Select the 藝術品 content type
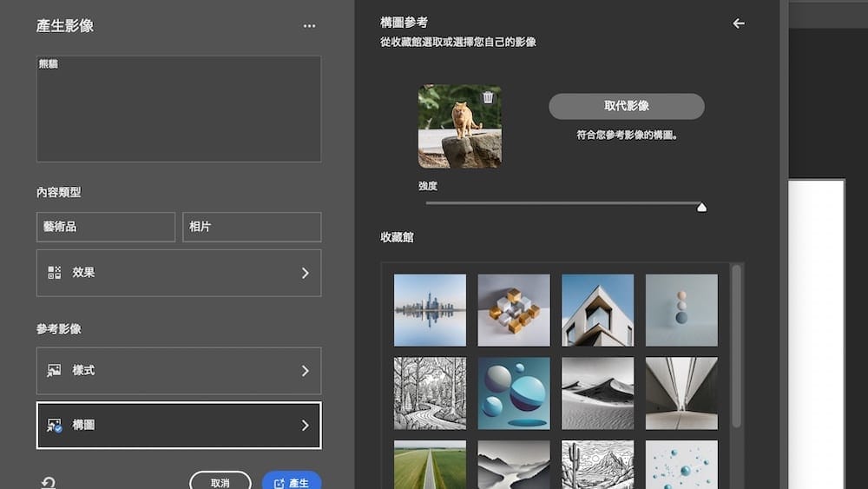The image size is (868, 489). [106, 227]
